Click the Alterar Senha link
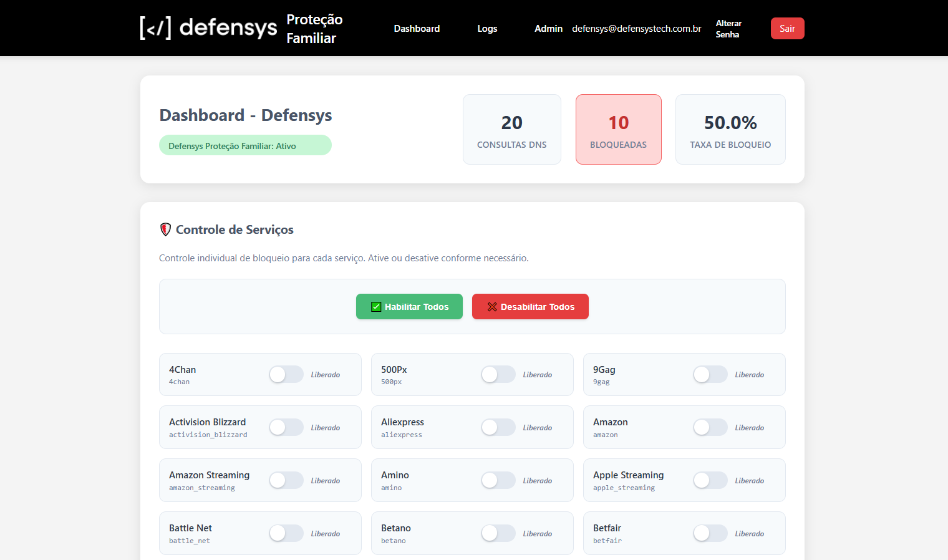The height and width of the screenshot is (560, 948). 728,29
